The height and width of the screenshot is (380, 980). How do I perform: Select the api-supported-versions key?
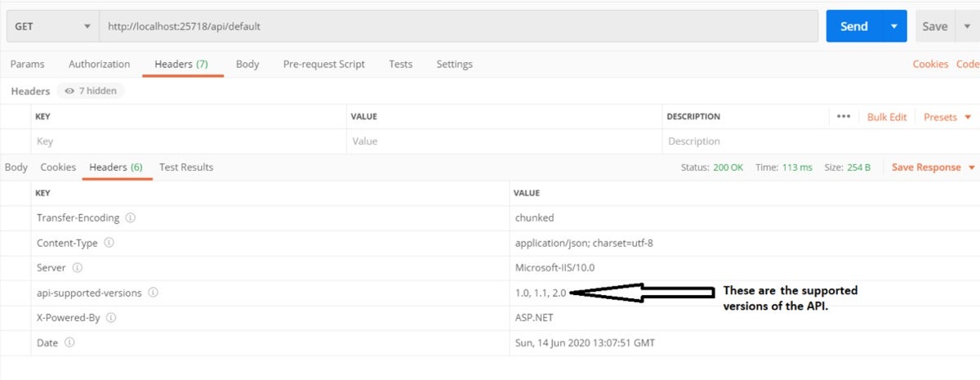pyautogui.click(x=89, y=293)
